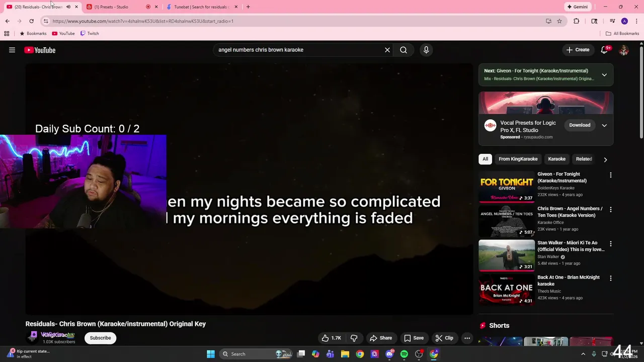Open Angel Numbers / Ten Toes thumbnail
644x362 pixels.
tap(507, 221)
